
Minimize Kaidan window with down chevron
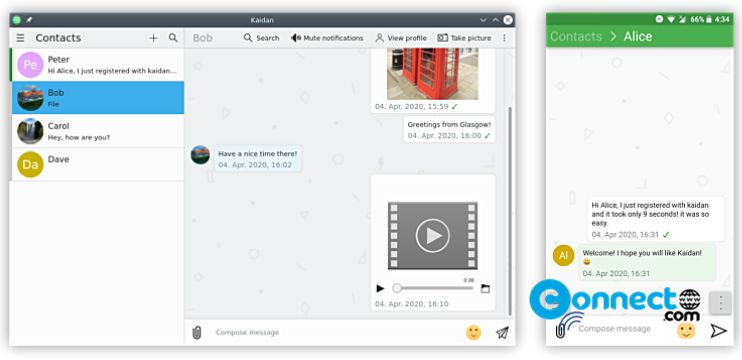pos(483,20)
